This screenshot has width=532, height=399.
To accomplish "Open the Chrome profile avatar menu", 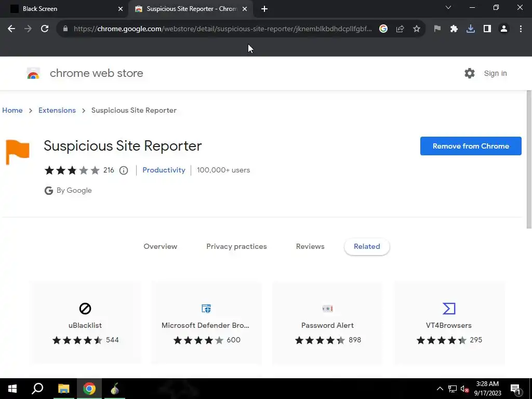I will (x=504, y=29).
